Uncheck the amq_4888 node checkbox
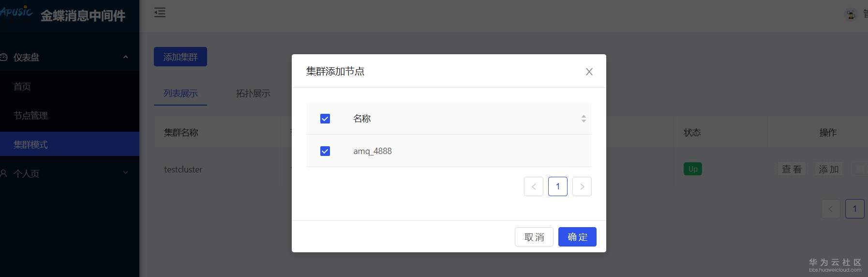 pyautogui.click(x=325, y=151)
